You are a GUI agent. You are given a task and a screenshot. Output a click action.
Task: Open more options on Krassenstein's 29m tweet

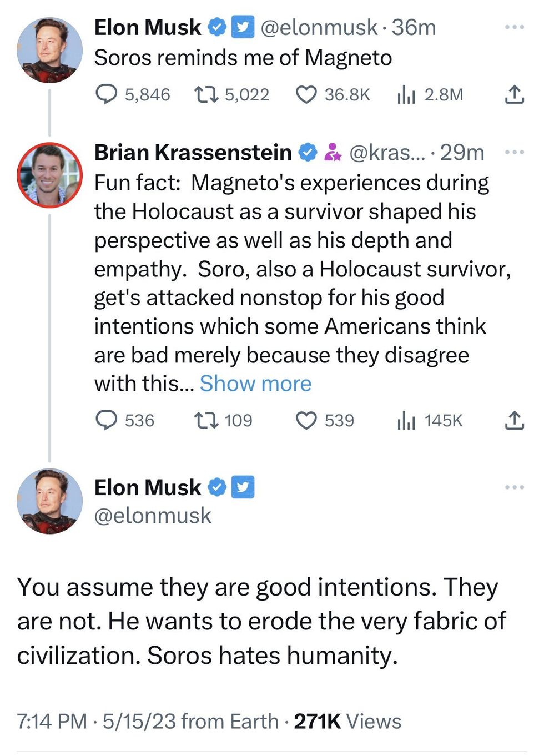(515, 152)
